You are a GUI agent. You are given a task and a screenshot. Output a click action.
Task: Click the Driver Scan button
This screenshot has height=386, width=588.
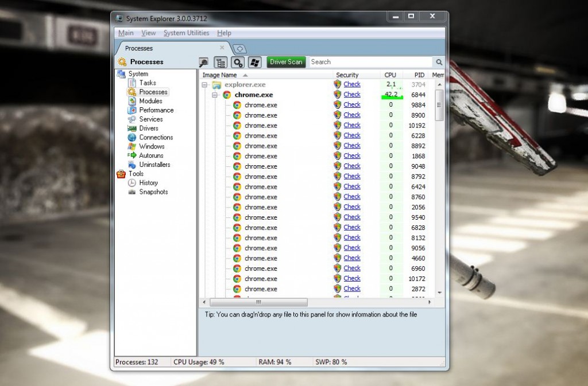286,62
